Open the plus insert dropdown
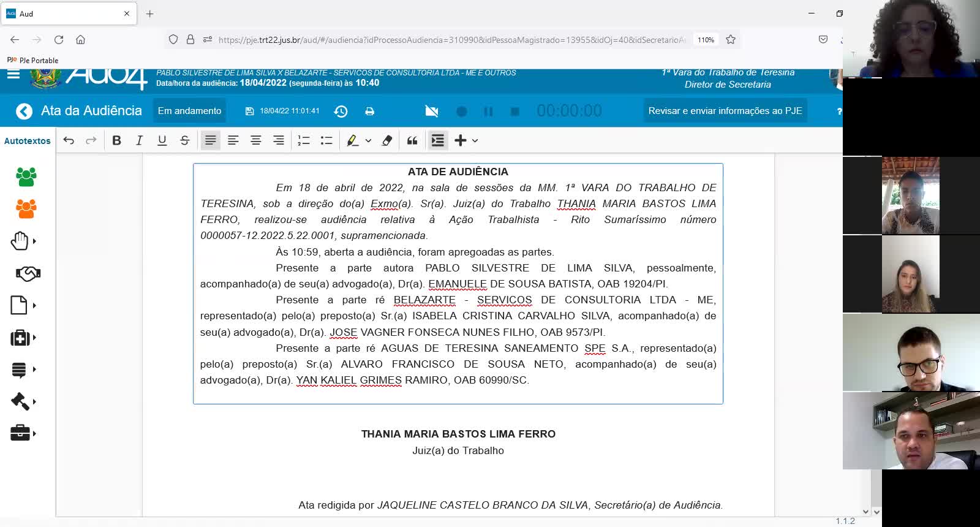This screenshot has height=527, width=980. tap(466, 140)
